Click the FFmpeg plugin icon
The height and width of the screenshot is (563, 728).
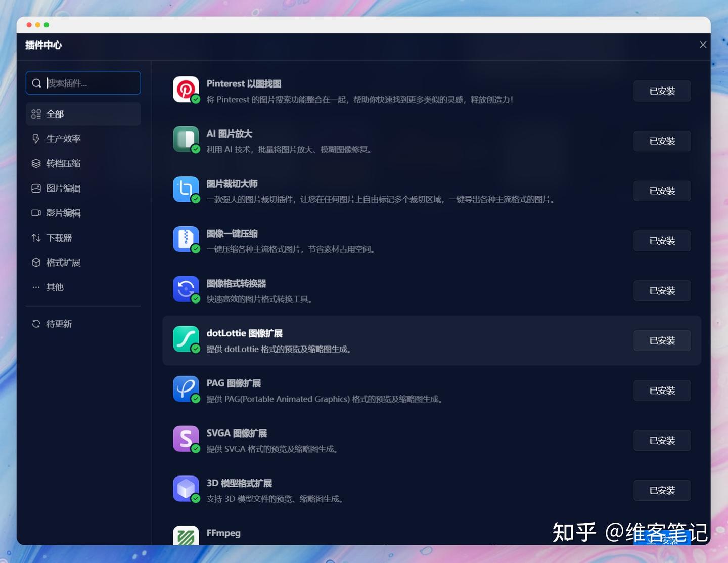click(186, 536)
